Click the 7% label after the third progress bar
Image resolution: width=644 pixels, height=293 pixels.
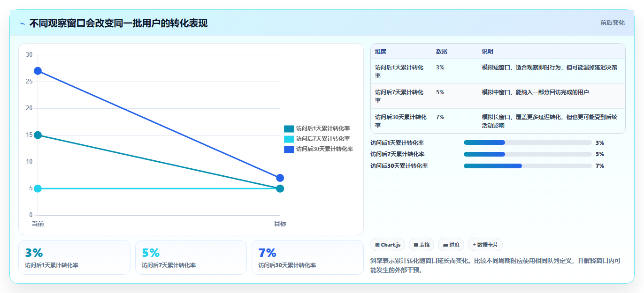(600, 166)
